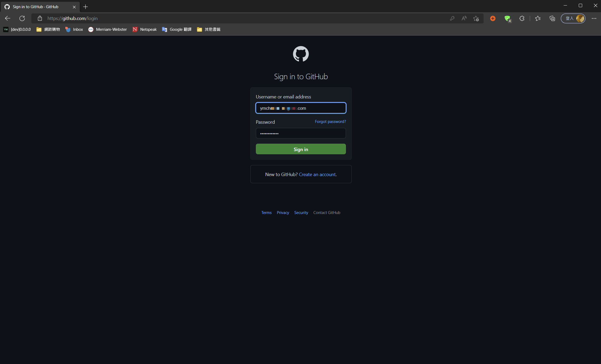The height and width of the screenshot is (364, 601).
Task: Open the Merriam-Webster bookmark
Action: pos(108,29)
